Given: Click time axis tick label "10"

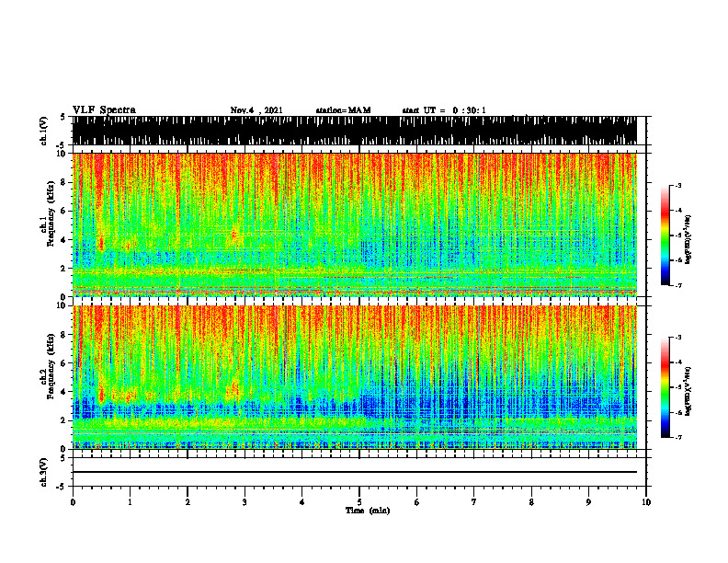Looking at the screenshot, I should coord(646,502).
